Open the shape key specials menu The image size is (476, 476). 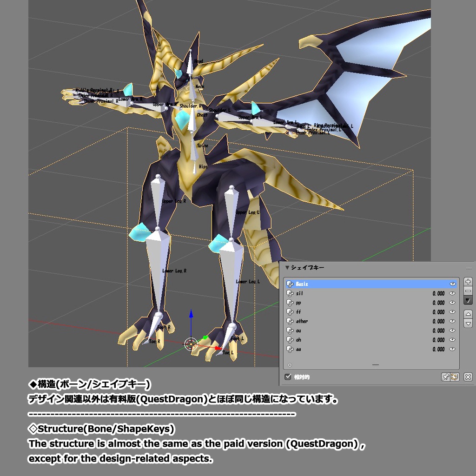[x=468, y=301]
